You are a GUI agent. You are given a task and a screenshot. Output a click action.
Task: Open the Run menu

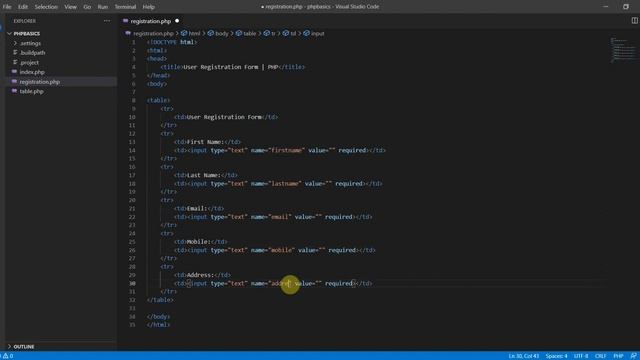pyautogui.click(x=102, y=7)
